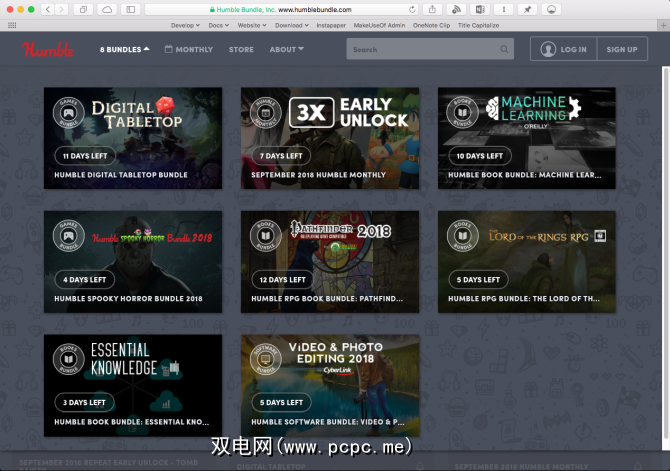
Task: Click the Sign Up button
Action: click(x=622, y=49)
